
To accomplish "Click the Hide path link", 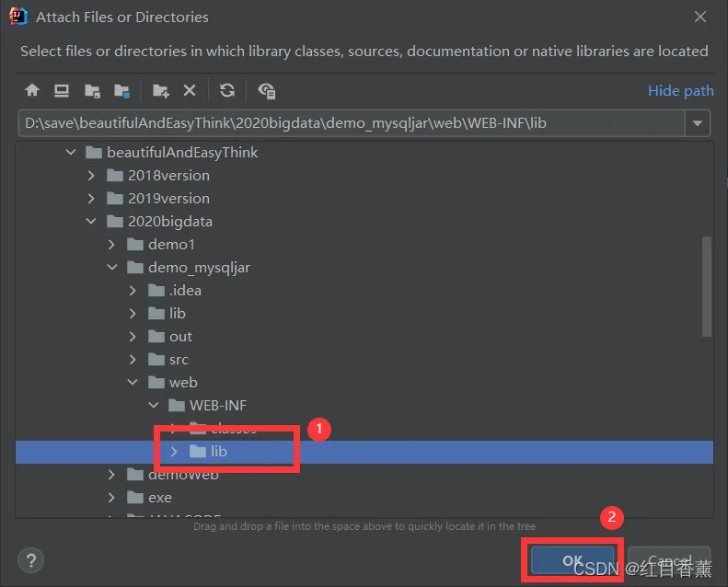I will click(681, 90).
